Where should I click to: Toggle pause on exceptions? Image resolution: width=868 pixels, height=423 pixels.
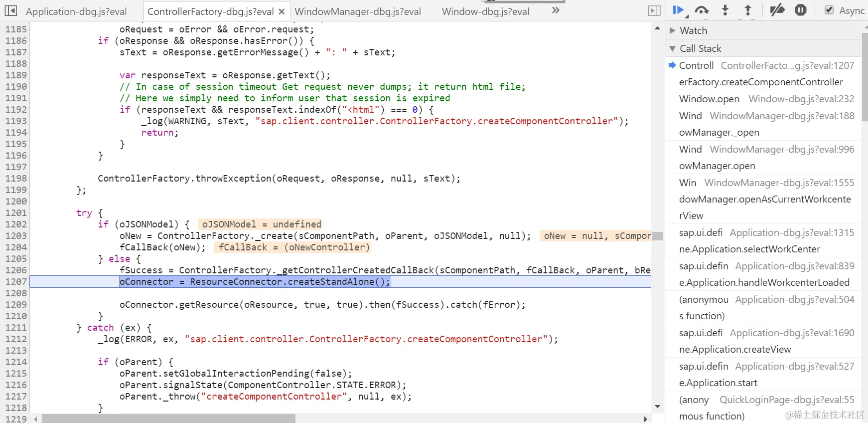[801, 10]
